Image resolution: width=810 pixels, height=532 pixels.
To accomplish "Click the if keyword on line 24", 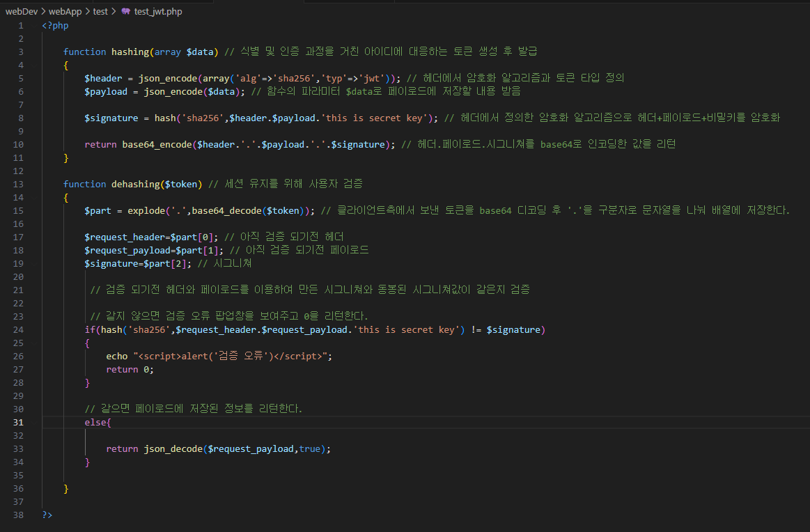I will click(90, 329).
